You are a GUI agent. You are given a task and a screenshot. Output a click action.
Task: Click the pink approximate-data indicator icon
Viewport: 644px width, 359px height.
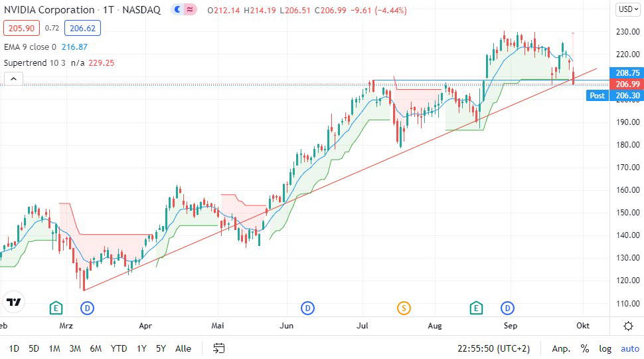(x=190, y=9)
